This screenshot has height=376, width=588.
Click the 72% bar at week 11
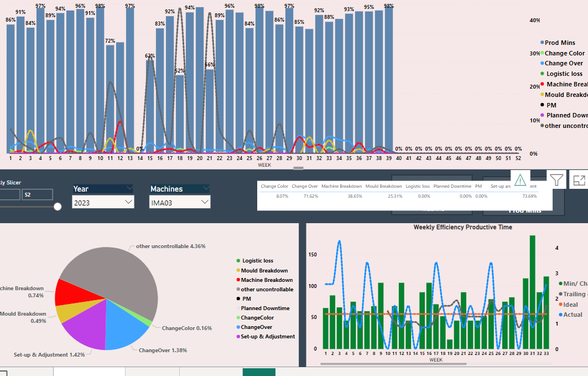[x=110, y=99]
